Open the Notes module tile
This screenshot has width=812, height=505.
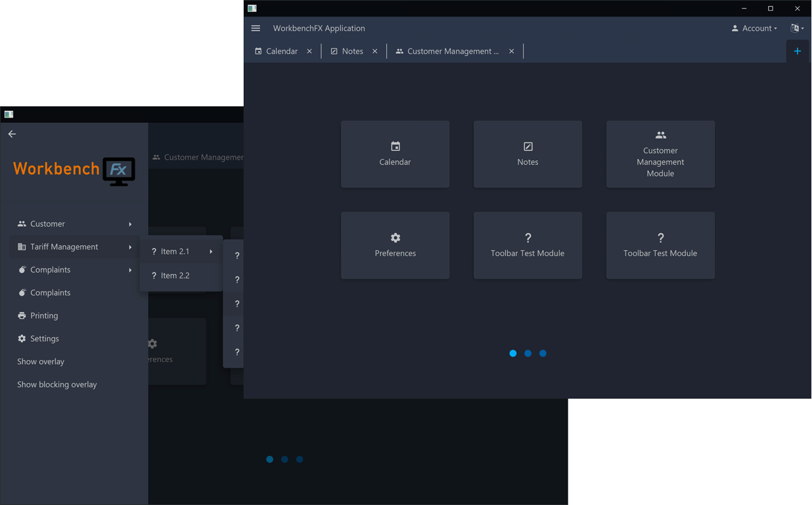[x=528, y=154]
